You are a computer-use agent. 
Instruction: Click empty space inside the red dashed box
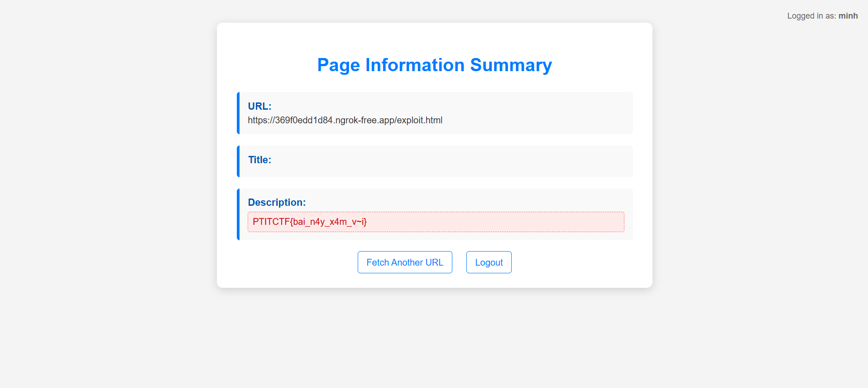tap(498, 222)
